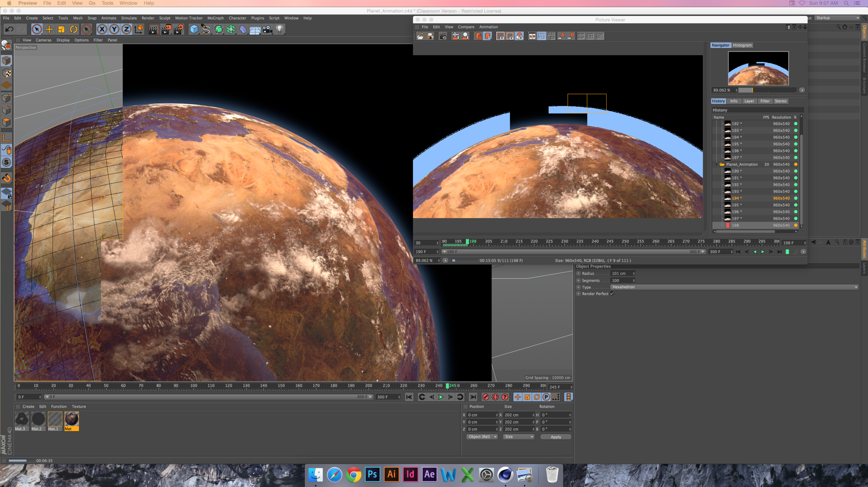Toggle the Z axis lock

tap(126, 29)
